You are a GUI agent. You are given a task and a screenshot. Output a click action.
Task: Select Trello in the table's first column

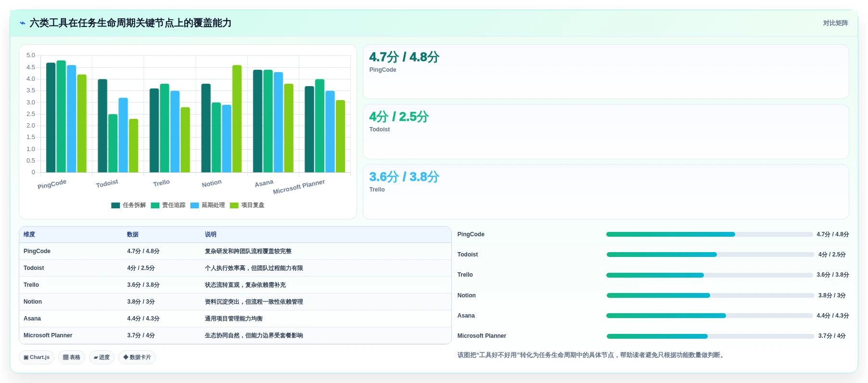pos(31,285)
